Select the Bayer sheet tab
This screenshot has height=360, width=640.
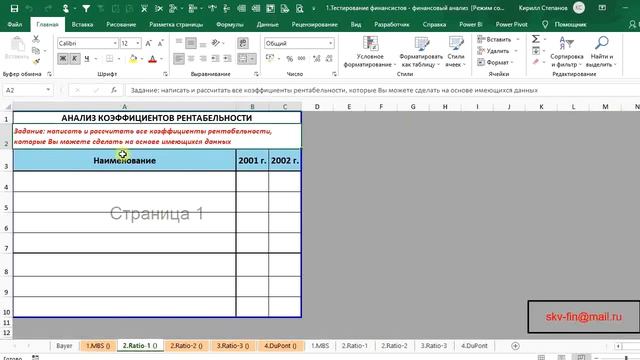(x=64, y=346)
